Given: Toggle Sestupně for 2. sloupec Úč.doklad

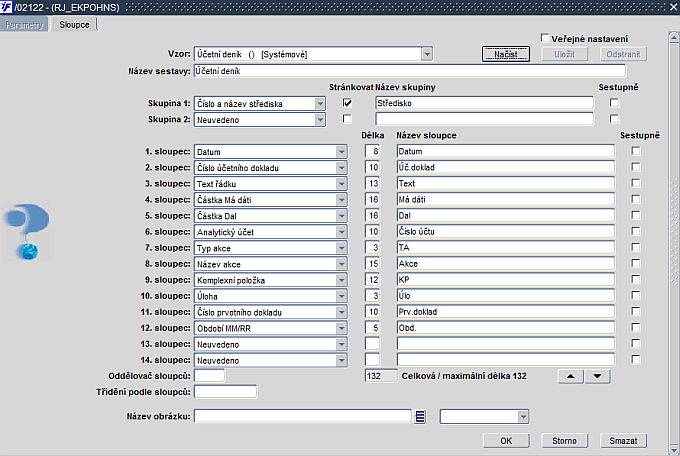Looking at the screenshot, I should 636,167.
